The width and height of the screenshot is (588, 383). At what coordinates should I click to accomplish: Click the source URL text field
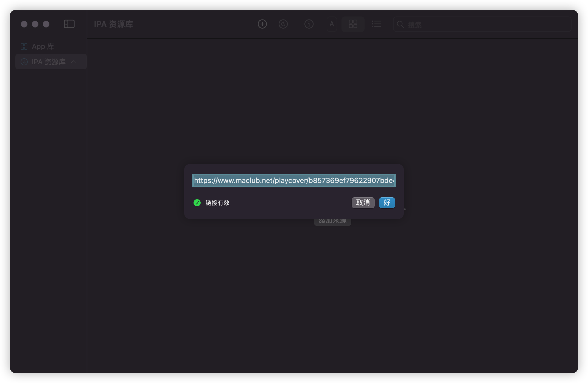coord(294,181)
